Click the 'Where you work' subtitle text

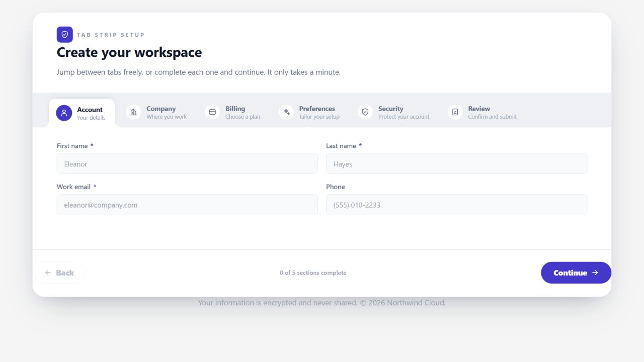coord(167,117)
